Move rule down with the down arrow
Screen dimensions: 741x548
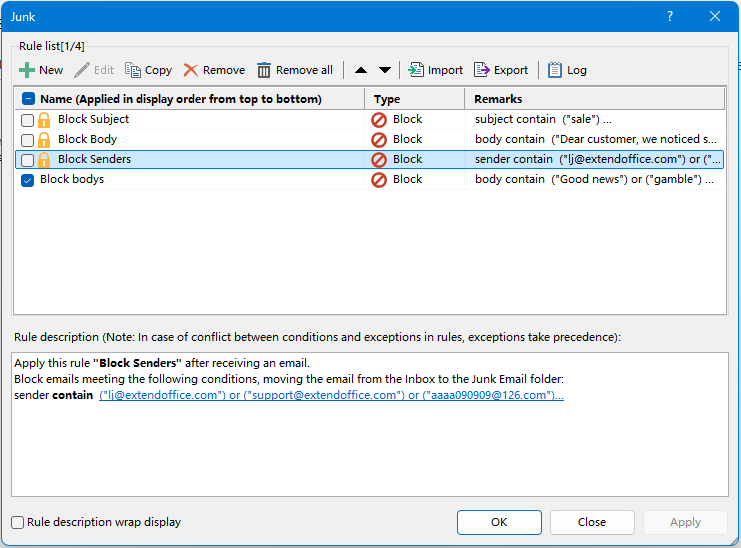(385, 70)
